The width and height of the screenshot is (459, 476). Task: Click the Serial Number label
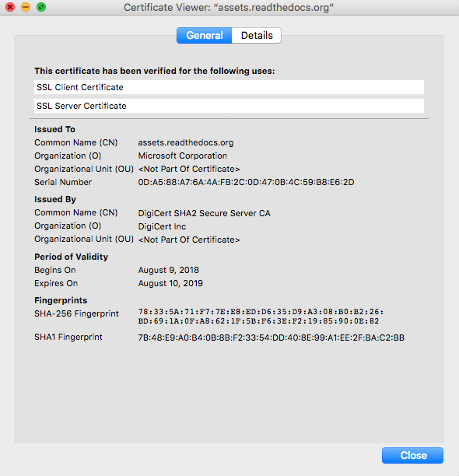point(63,182)
